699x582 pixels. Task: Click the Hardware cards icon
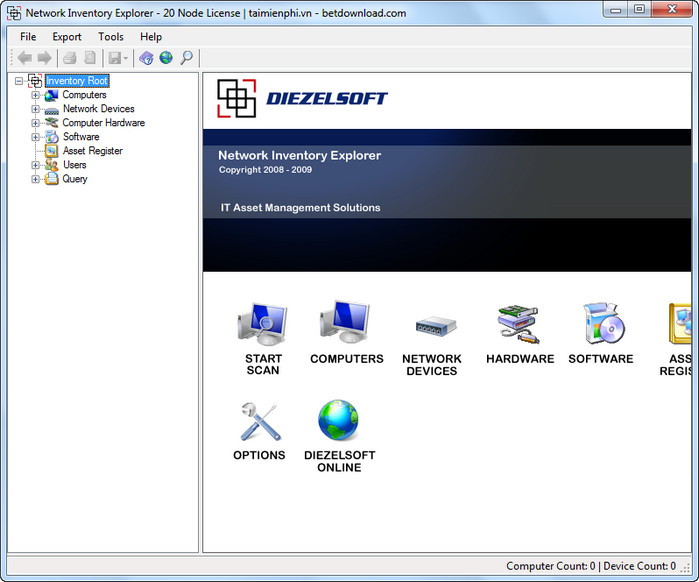point(518,324)
